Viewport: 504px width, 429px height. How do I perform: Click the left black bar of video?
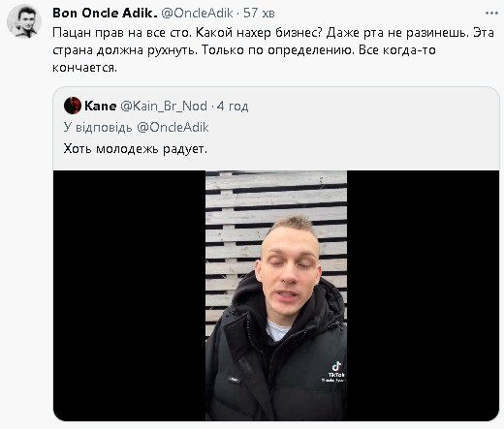coord(129,295)
